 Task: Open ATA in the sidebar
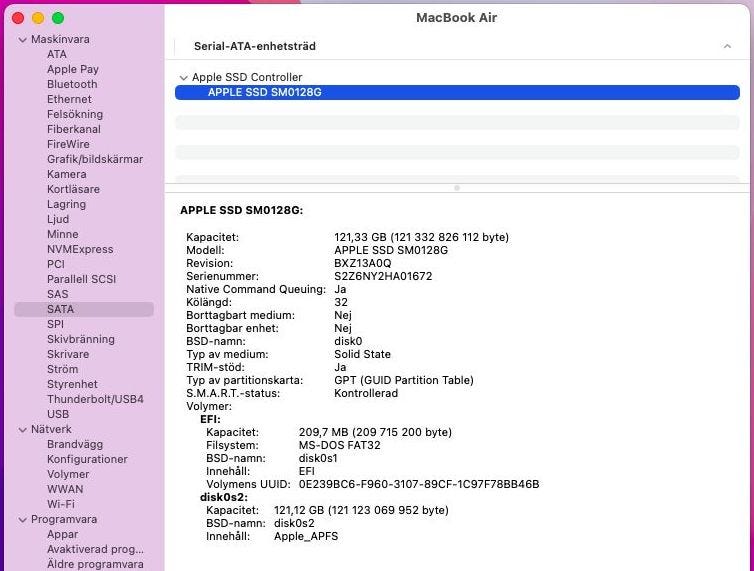coord(57,54)
